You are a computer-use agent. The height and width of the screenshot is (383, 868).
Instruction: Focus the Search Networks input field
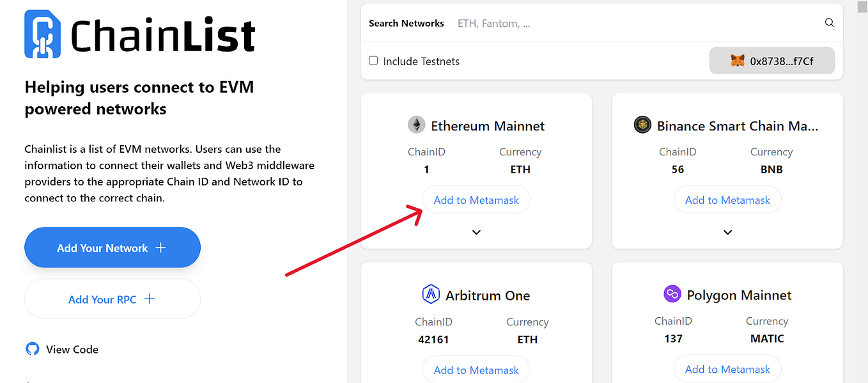637,23
